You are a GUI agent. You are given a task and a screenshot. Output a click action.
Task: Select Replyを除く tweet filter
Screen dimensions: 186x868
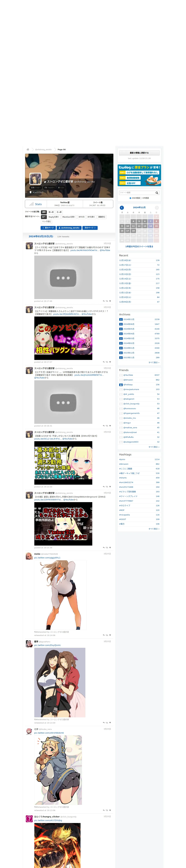[54, 217]
